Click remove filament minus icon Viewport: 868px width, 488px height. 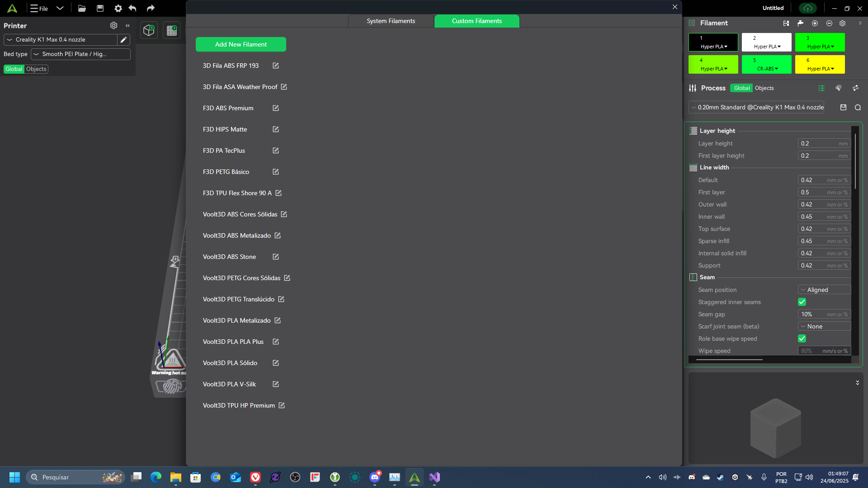829,23
